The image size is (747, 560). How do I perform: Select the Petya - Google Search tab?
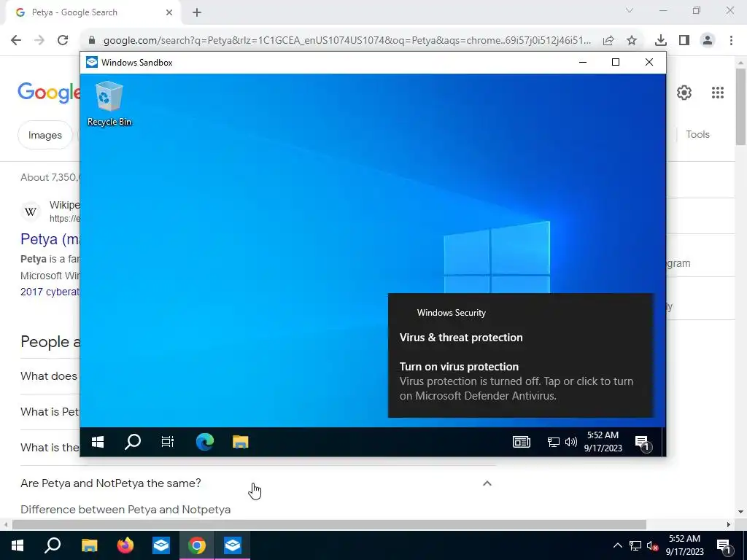(93, 12)
